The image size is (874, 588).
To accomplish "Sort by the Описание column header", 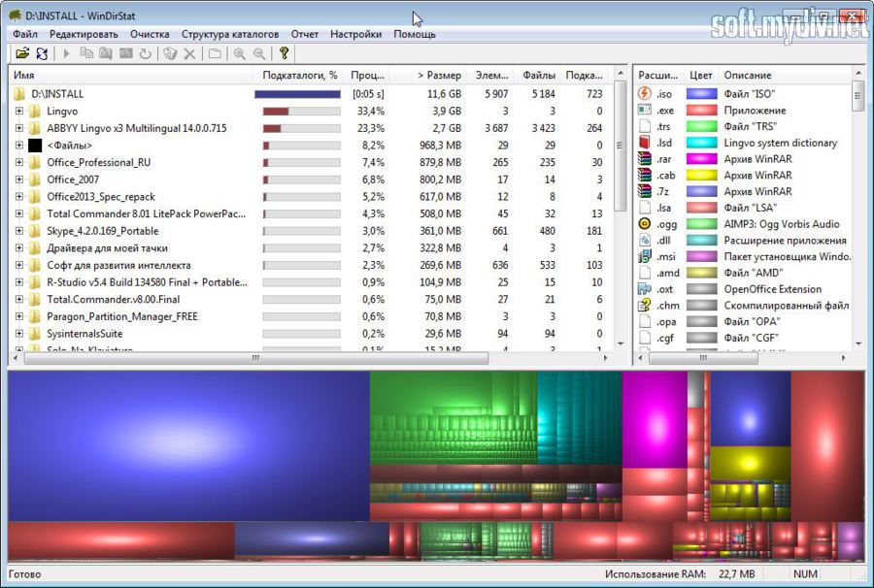I will coord(785,75).
